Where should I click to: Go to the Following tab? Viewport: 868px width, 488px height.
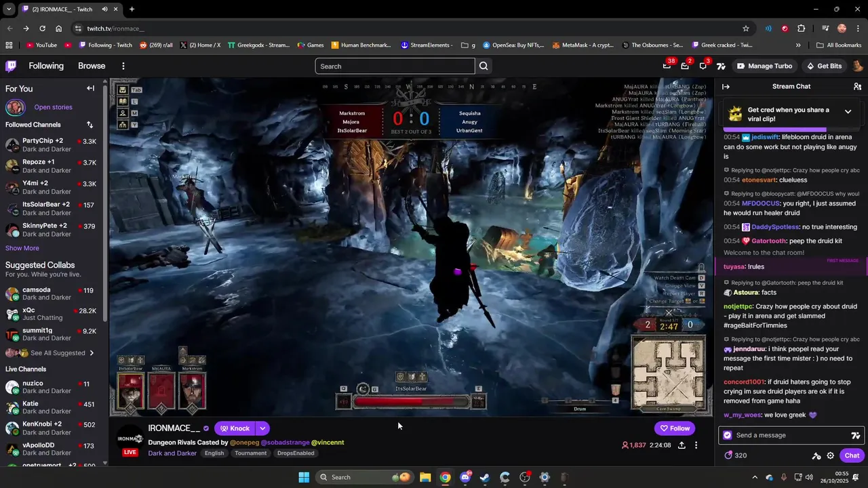[x=46, y=66]
